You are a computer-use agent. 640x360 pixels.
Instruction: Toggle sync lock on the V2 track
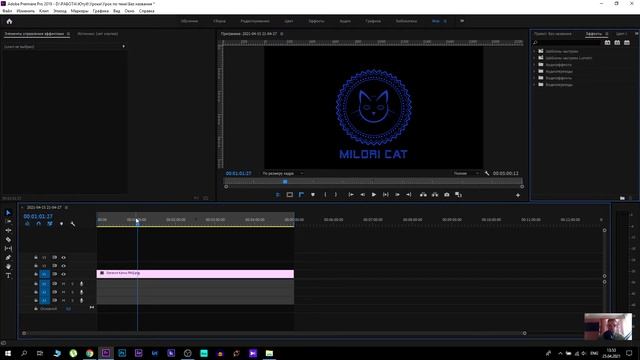click(54, 266)
